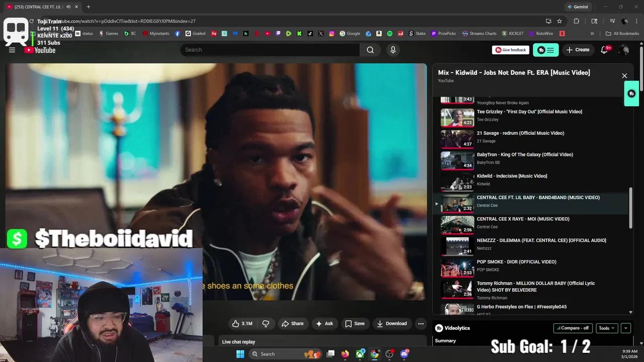644x362 pixels.
Task: Open Firefox from the taskbar
Action: point(345,354)
